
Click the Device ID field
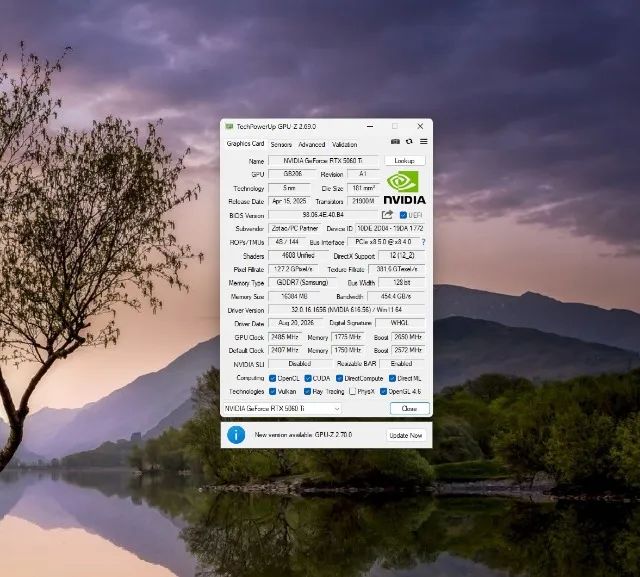click(390, 229)
